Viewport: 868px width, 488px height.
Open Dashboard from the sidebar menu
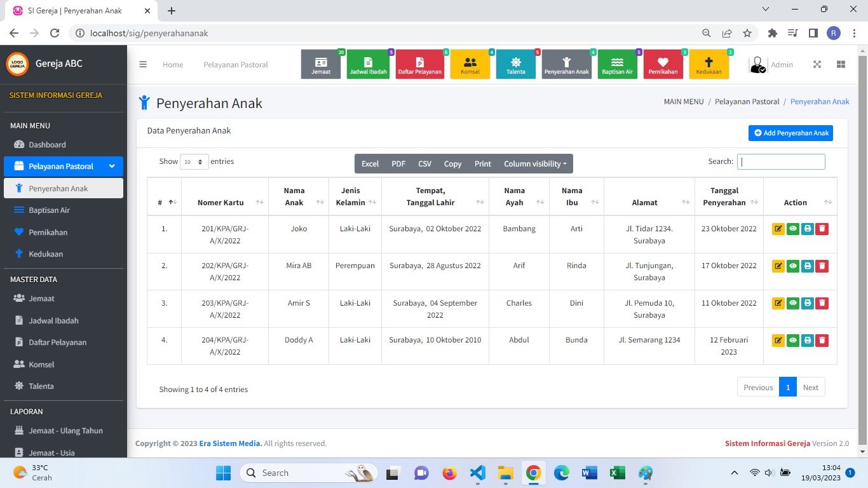pyautogui.click(x=47, y=145)
